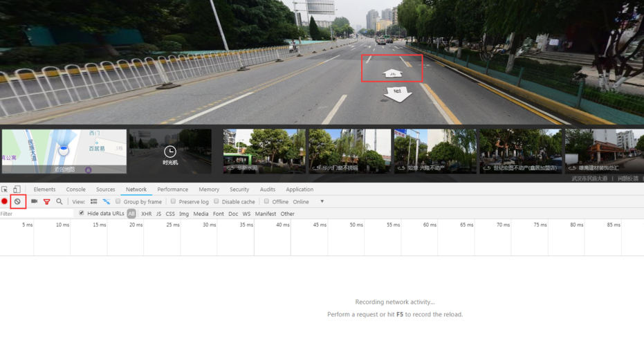Stop recording with the red record button
The height and width of the screenshot is (346, 644).
click(5, 201)
